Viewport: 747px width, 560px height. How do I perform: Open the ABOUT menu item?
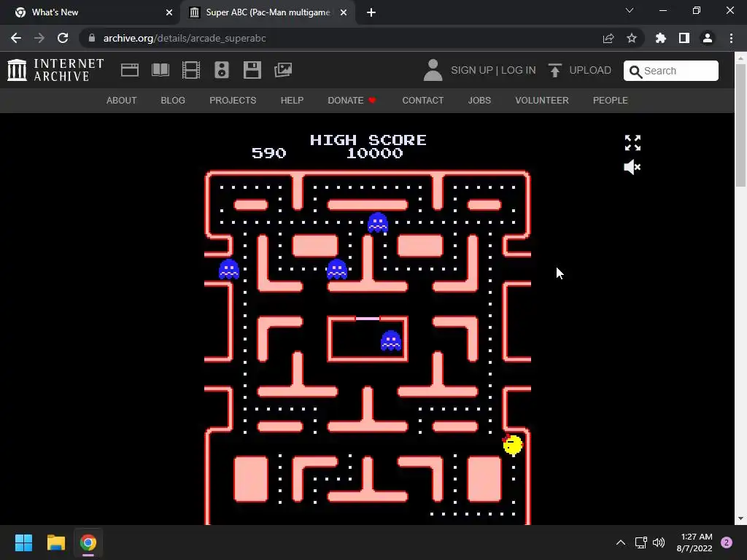click(121, 101)
